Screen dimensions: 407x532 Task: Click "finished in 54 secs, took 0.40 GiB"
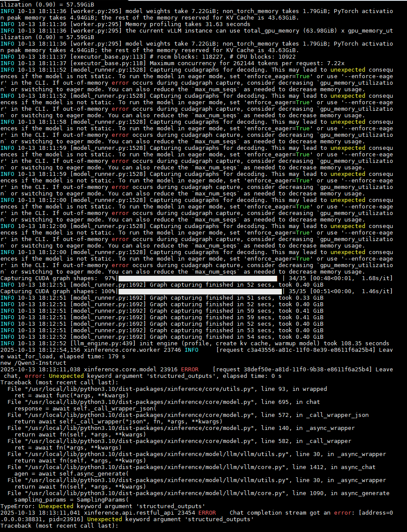click(265, 337)
